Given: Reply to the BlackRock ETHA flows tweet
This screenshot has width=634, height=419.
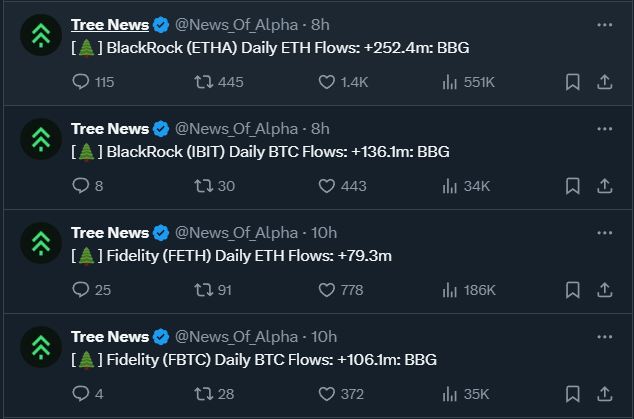Looking at the screenshot, I should pos(93,82).
